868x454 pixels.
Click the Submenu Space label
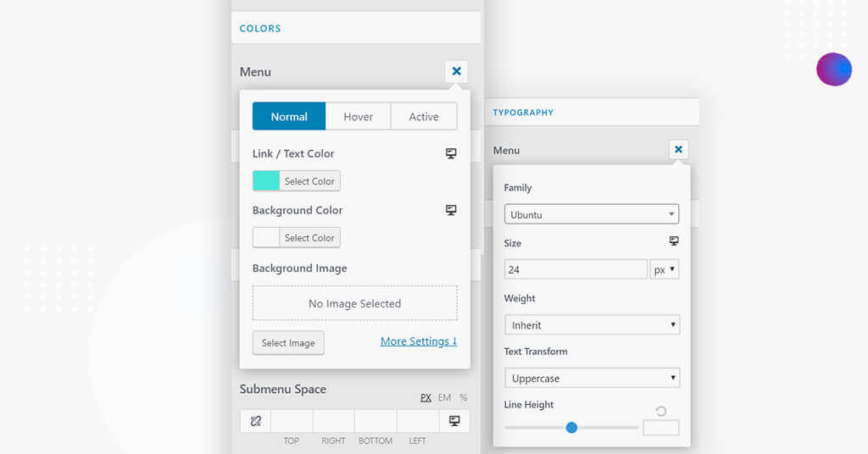point(283,390)
